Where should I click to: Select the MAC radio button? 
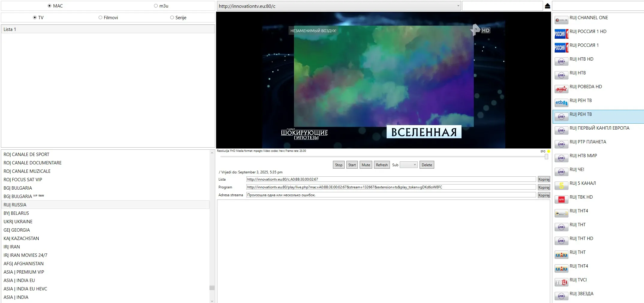tap(49, 6)
